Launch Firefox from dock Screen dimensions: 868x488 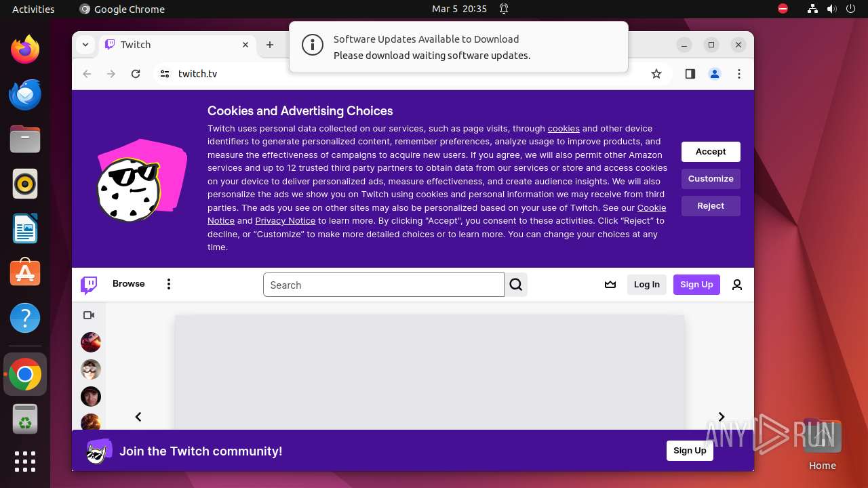pos(25,49)
